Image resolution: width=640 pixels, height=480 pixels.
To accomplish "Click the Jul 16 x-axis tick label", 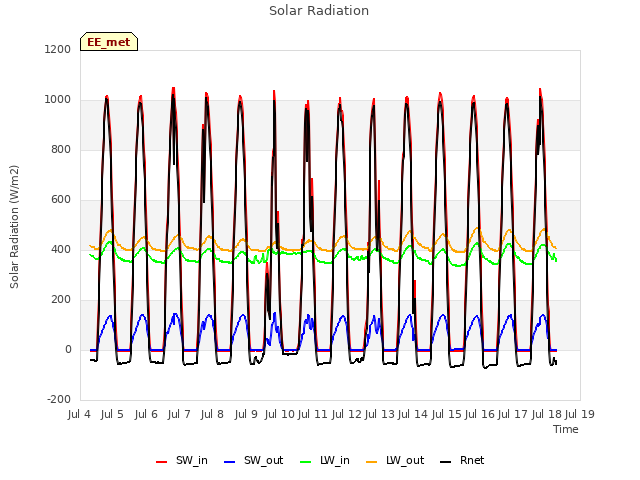I will [x=480, y=414].
